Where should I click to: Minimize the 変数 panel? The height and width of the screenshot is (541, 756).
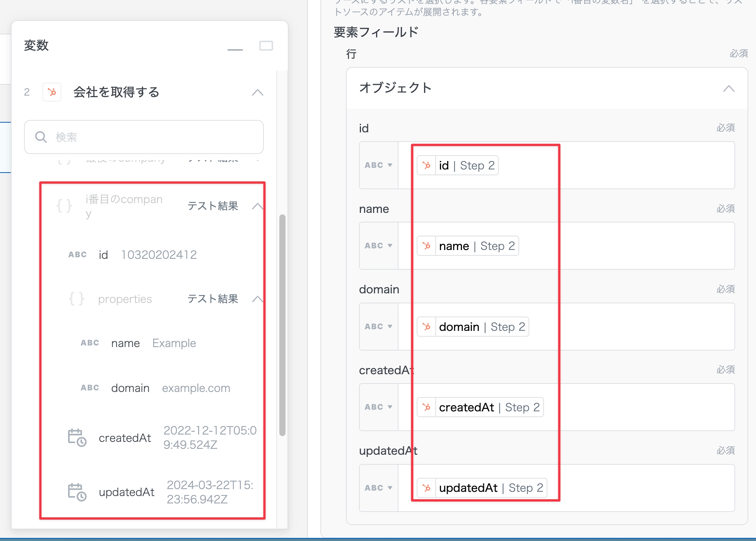[235, 50]
